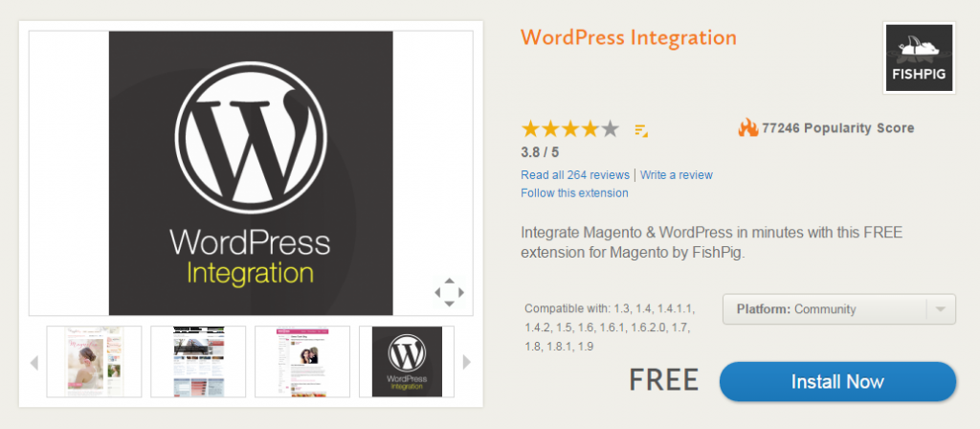980x429 pixels.
Task: Read all 264 reviews
Action: 575,174
